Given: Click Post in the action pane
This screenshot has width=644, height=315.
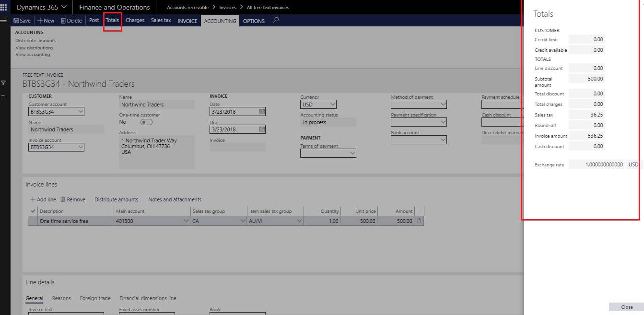Looking at the screenshot, I should [x=94, y=21].
